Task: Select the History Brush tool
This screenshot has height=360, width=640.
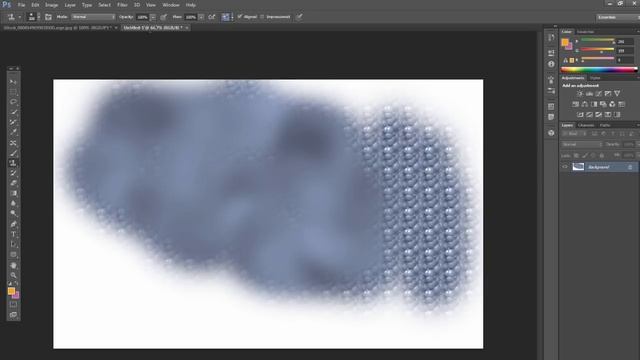Action: point(13,173)
